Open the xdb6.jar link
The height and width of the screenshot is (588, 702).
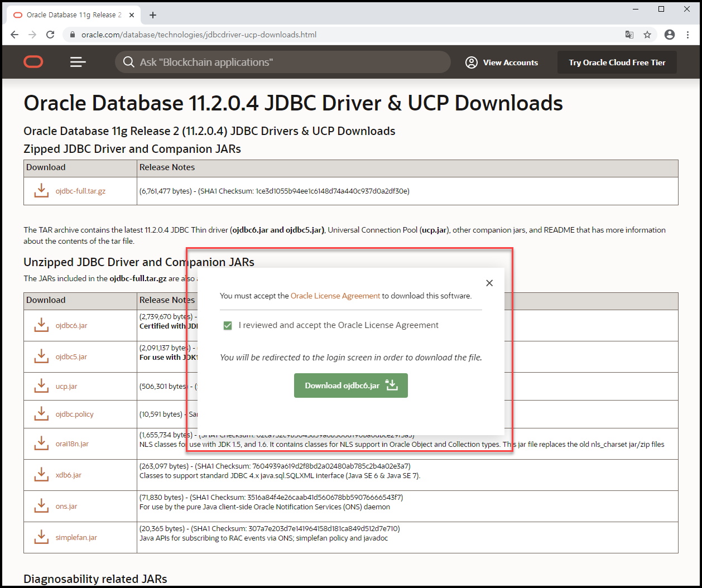[x=69, y=475]
